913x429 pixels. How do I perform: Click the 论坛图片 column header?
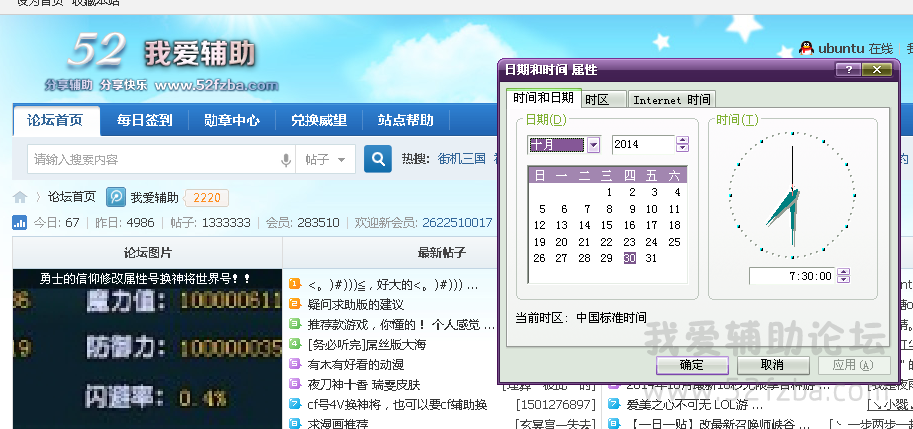pyautogui.click(x=147, y=253)
